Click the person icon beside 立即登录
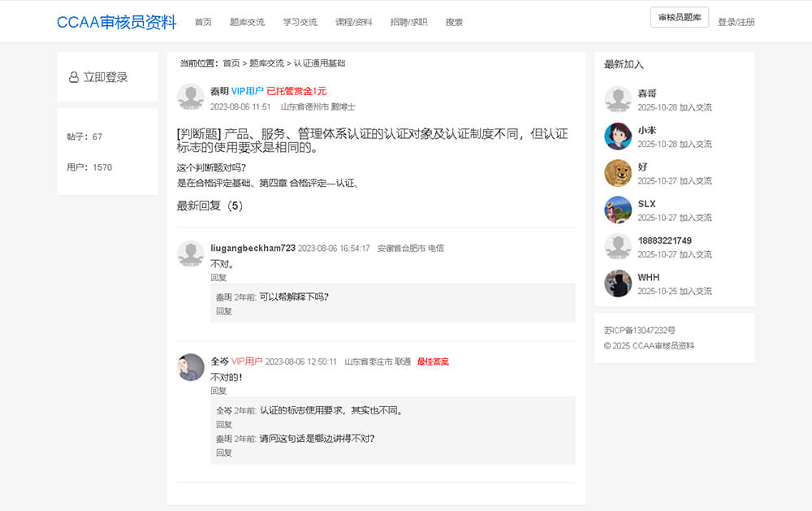Viewport: 812px width, 511px height. pyautogui.click(x=73, y=77)
